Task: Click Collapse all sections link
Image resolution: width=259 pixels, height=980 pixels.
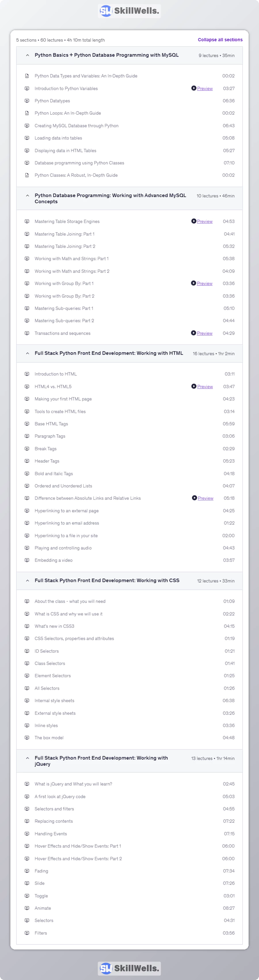Action: [x=220, y=40]
